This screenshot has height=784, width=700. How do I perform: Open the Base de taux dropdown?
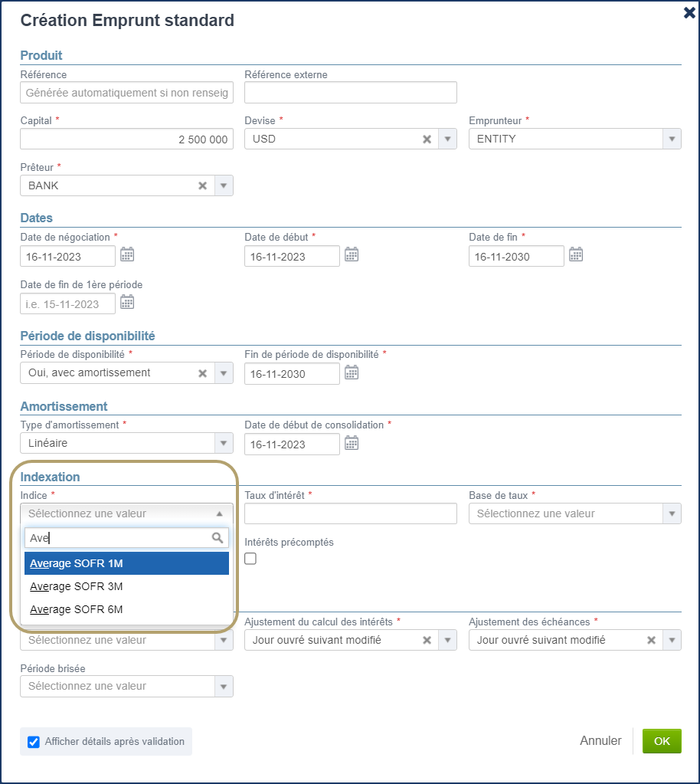[x=670, y=513]
